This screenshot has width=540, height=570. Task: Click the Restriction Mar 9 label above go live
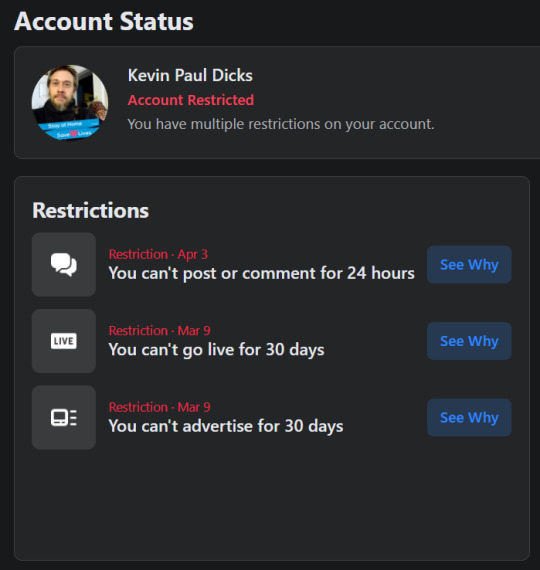160,330
